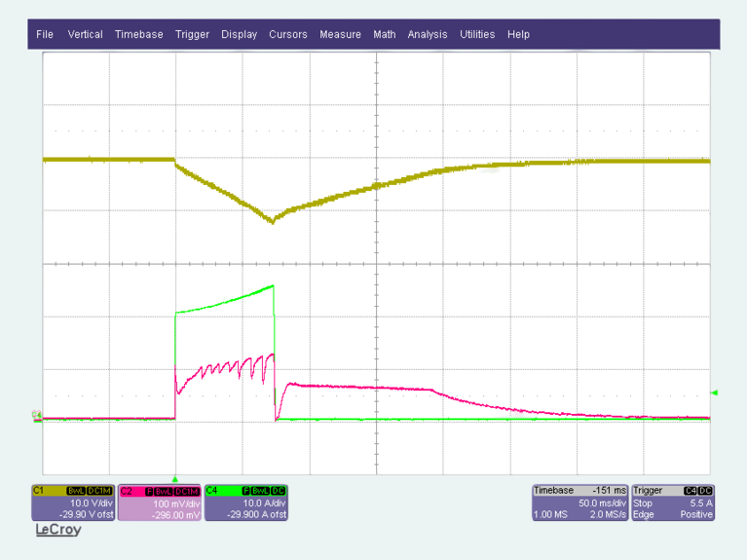The image size is (747, 560).
Task: Open the Math menu
Action: pyautogui.click(x=385, y=34)
